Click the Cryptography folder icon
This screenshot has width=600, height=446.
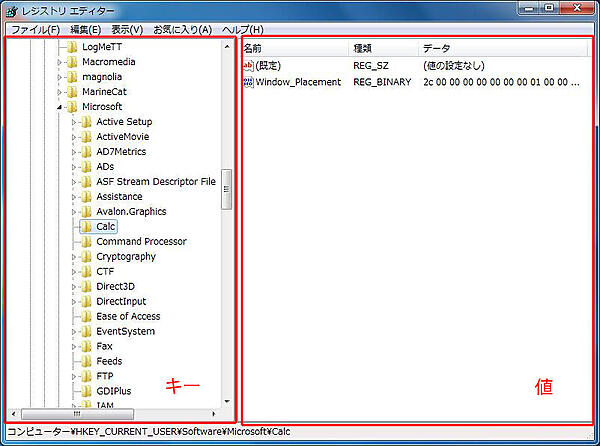point(86,257)
